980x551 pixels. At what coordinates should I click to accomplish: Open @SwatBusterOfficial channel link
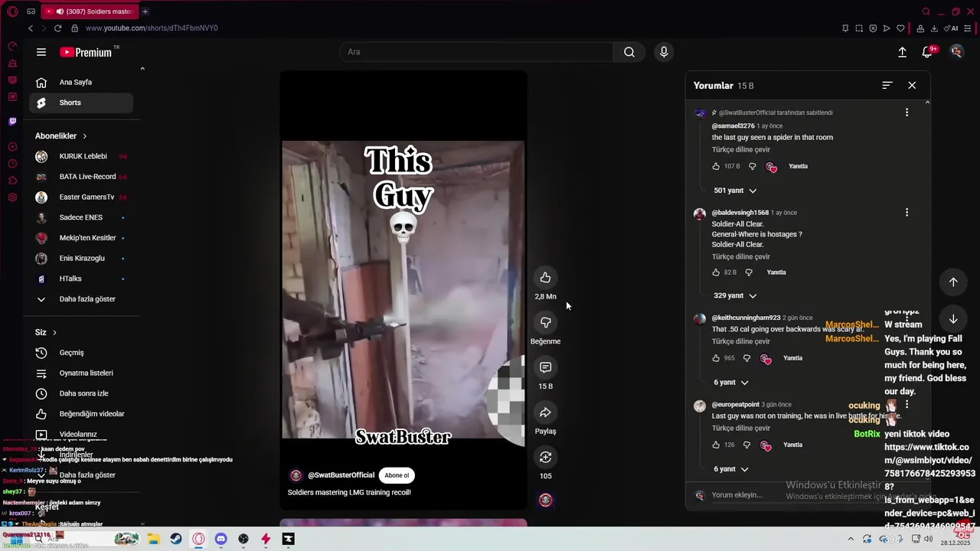pos(341,475)
